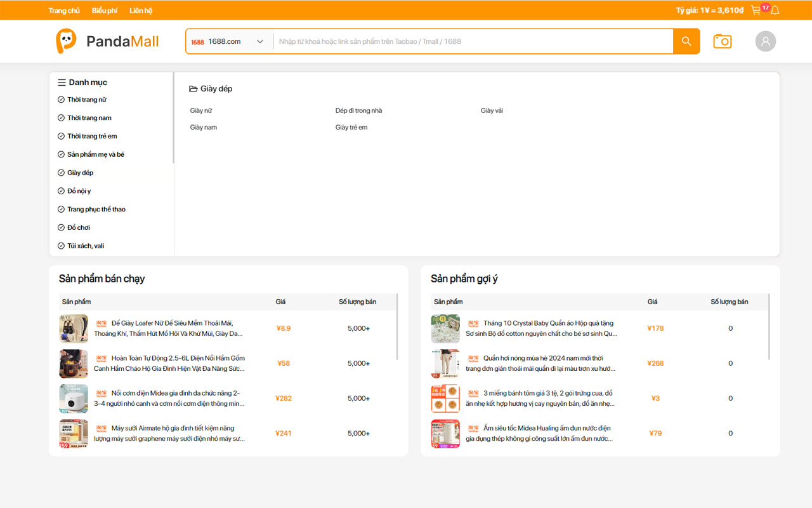This screenshot has width=812, height=508.
Task: Click check icon beside Sản phẩm mẹ và bé
Action: click(62, 155)
